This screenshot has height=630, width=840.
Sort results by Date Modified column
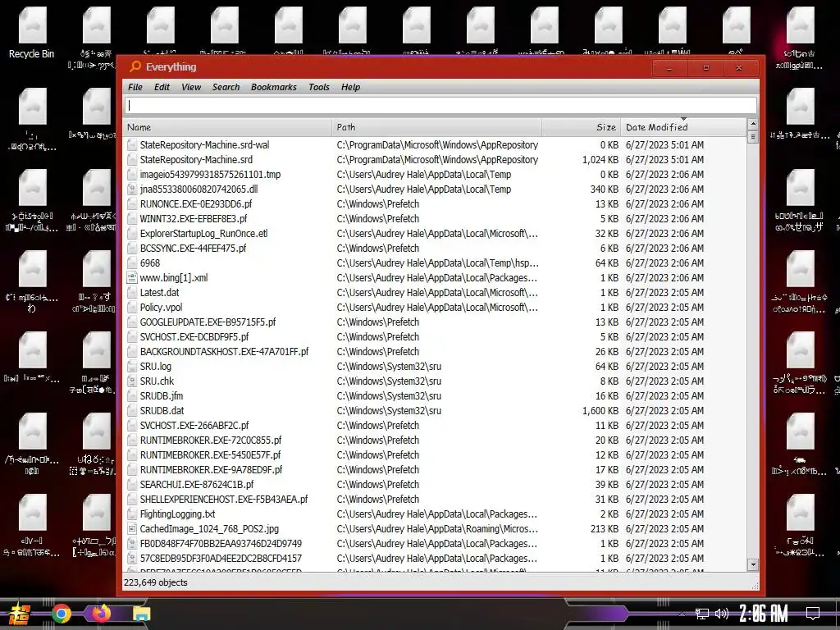point(683,127)
